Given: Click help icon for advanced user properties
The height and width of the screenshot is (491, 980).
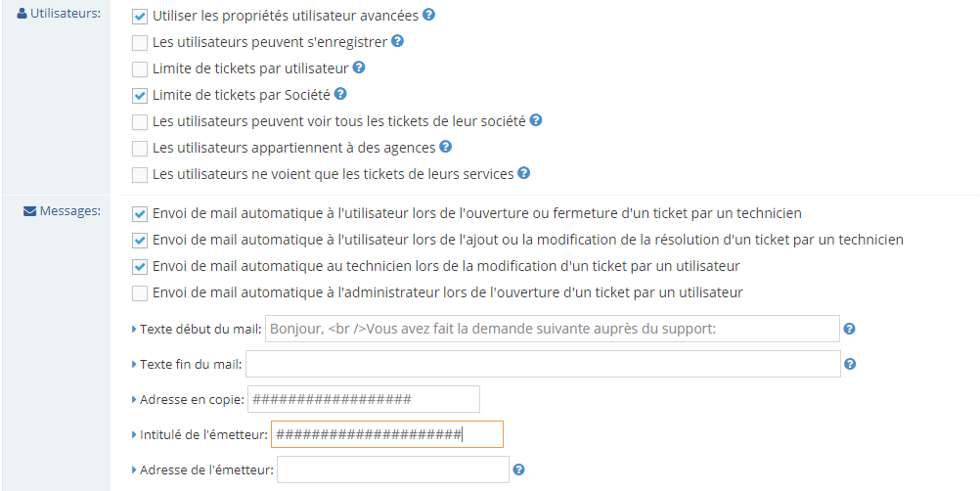Looking at the screenshot, I should click(429, 16).
